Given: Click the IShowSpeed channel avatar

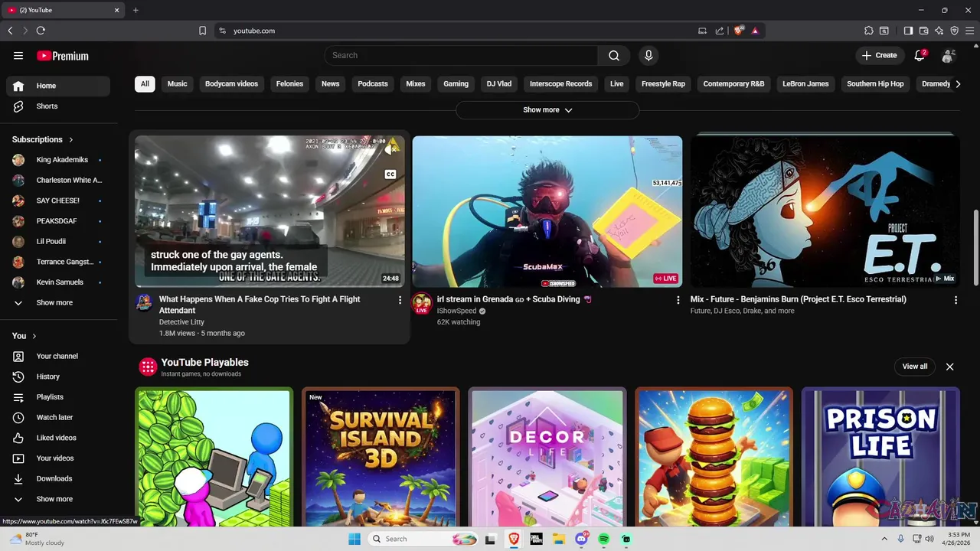Looking at the screenshot, I should [422, 303].
